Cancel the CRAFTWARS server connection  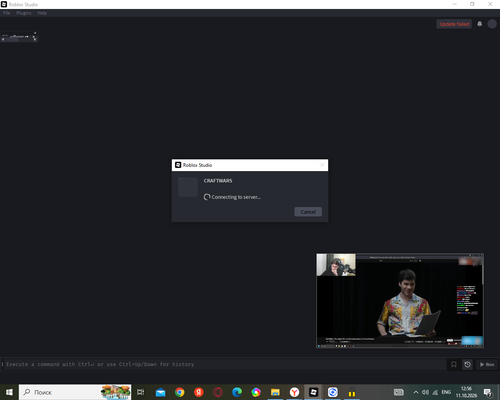[308, 212]
